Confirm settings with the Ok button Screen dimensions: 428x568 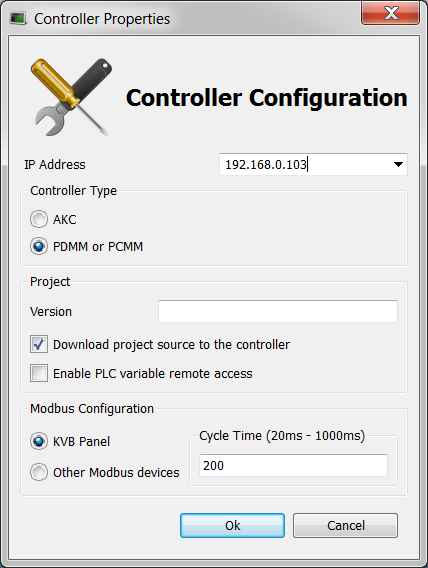click(x=232, y=525)
